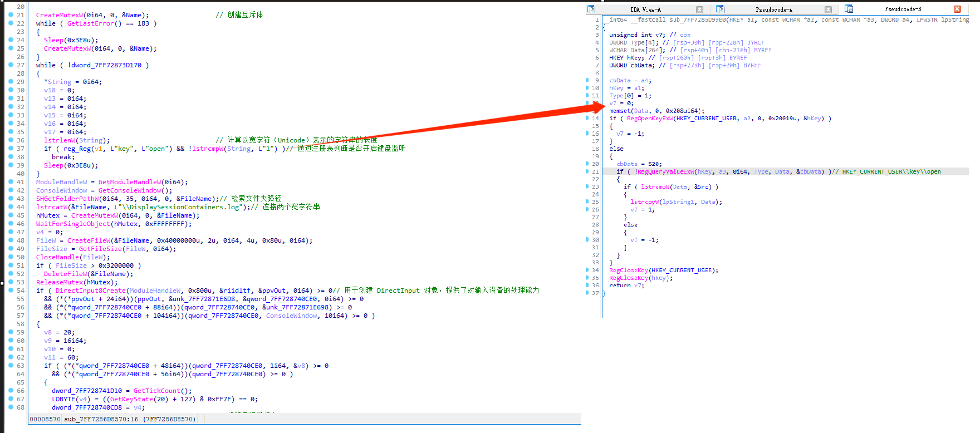The image size is (980, 433).
Task: Toggle breakpoint dot on line 52 DeleteFileW
Action: click(11, 274)
